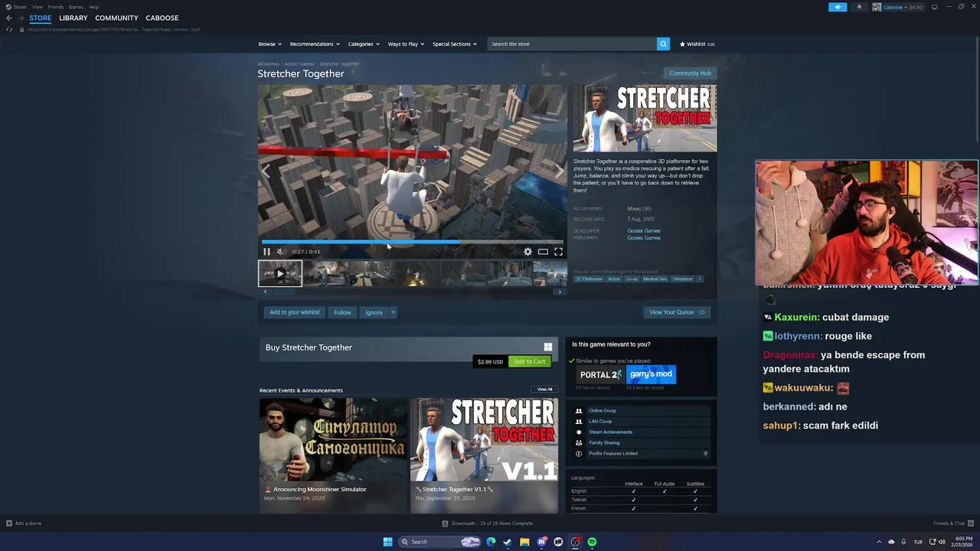
Task: Open the View menu
Action: pyautogui.click(x=37, y=7)
